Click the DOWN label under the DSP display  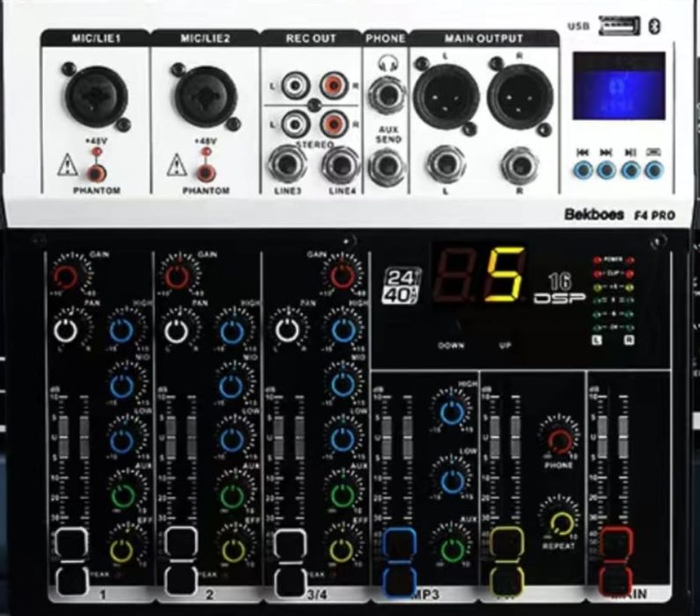click(451, 345)
